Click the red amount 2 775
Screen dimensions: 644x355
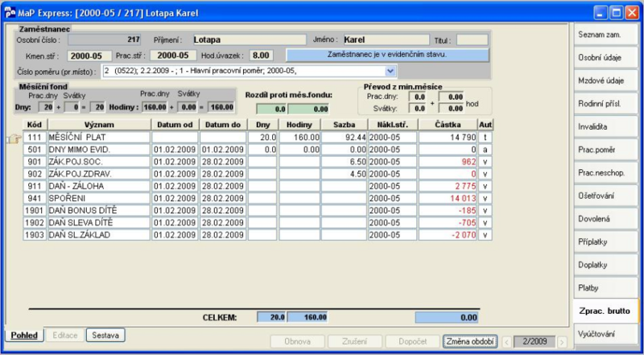tap(448, 187)
